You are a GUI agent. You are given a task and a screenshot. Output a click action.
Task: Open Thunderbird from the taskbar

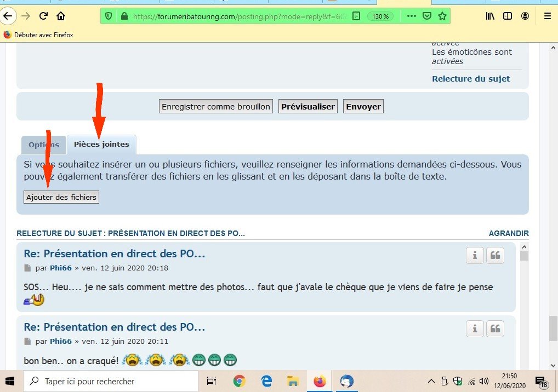346,381
